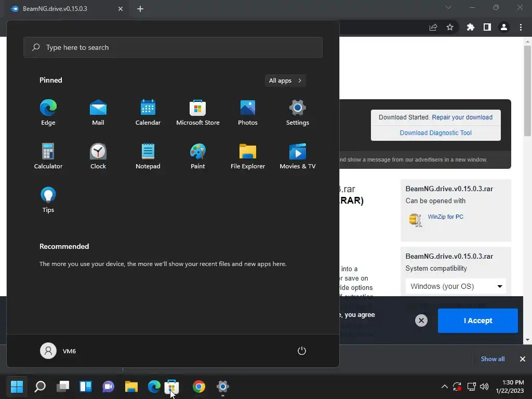Open Chrome extensions puzzle icon
The image size is (532, 399).
(471, 27)
